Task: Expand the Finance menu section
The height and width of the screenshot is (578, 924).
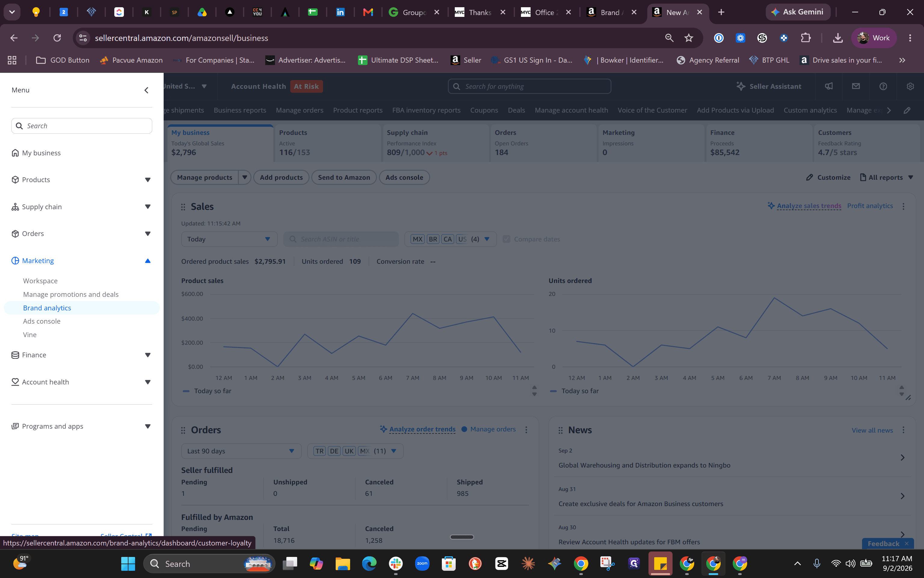Action: (148, 355)
